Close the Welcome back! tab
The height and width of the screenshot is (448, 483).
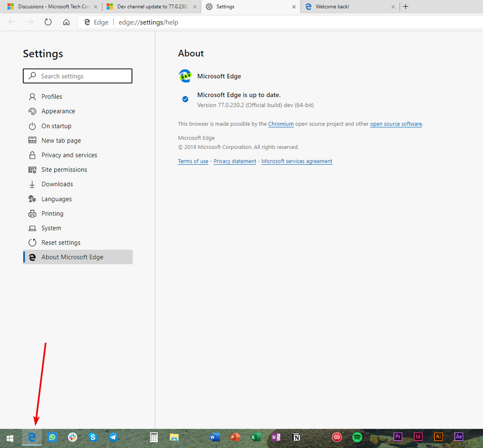(393, 7)
